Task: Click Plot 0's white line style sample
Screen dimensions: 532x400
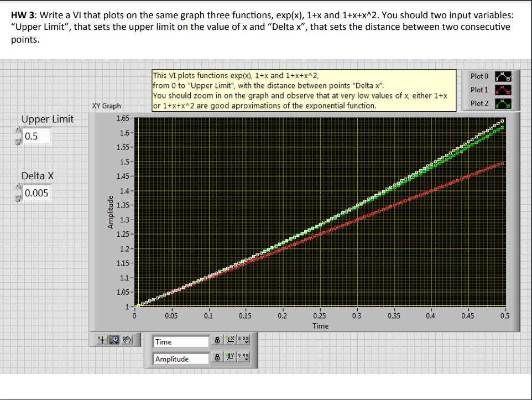Action: (x=503, y=76)
